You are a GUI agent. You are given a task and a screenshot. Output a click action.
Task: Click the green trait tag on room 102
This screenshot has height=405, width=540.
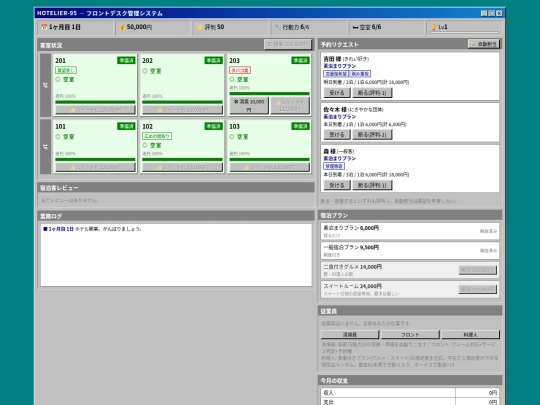(157, 136)
